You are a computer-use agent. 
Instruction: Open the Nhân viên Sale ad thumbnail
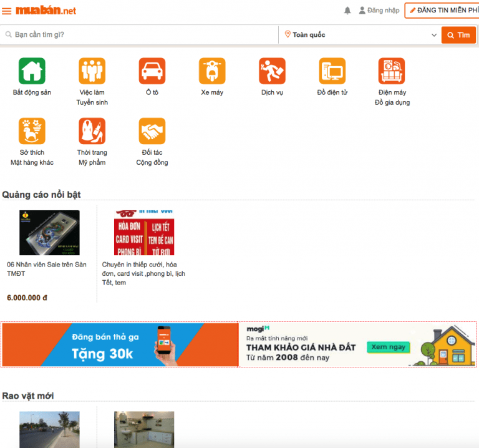tap(49, 233)
